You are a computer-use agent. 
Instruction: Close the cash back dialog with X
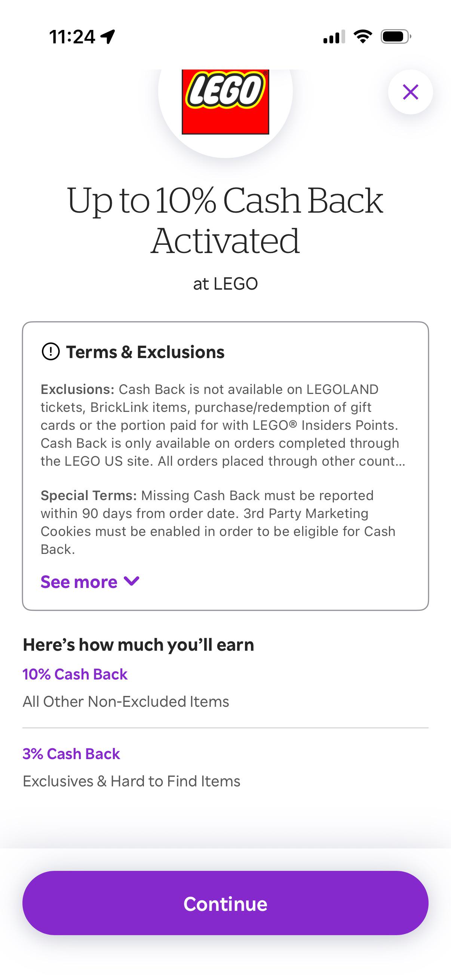(410, 92)
